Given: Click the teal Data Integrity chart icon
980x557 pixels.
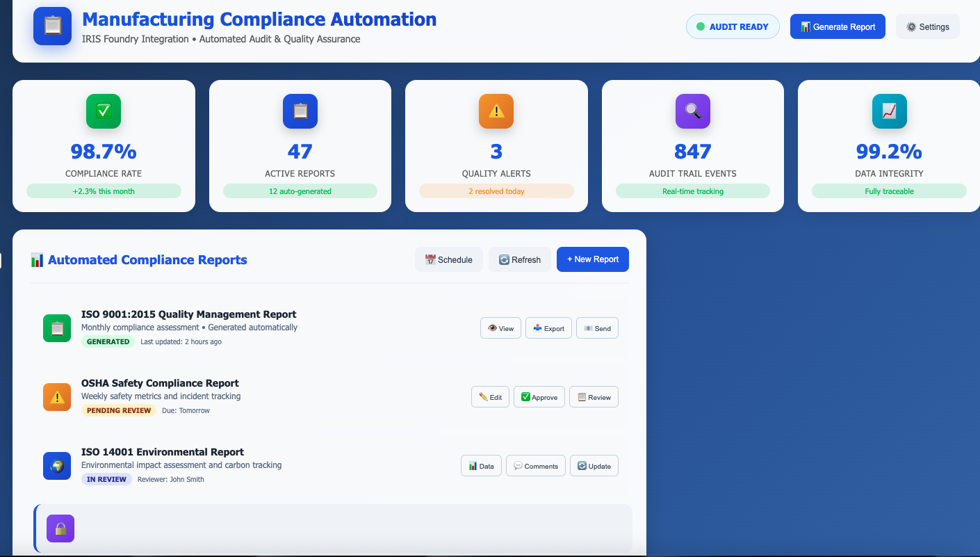Looking at the screenshot, I should point(889,111).
